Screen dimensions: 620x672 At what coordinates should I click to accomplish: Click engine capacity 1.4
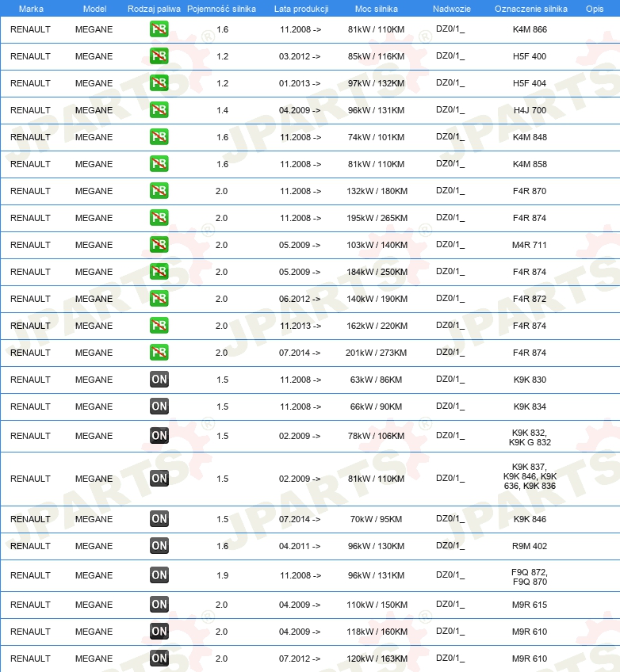coord(222,110)
